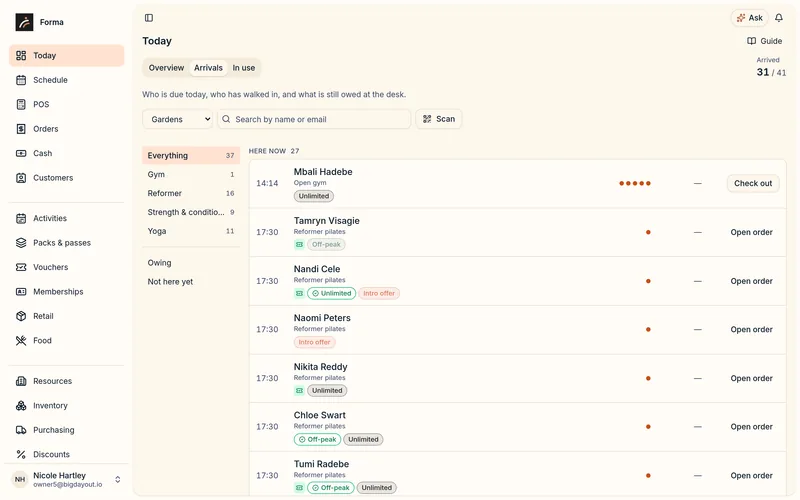This screenshot has width=800, height=500.
Task: Open the notifications bell
Action: (779, 18)
